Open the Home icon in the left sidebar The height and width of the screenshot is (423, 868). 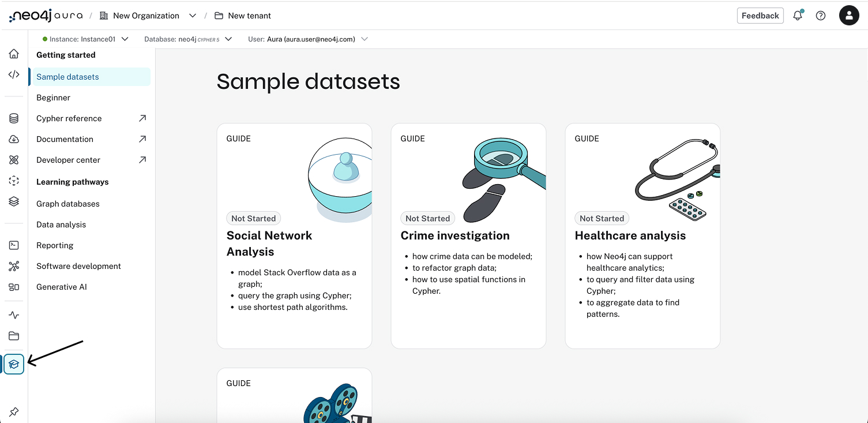click(x=13, y=53)
